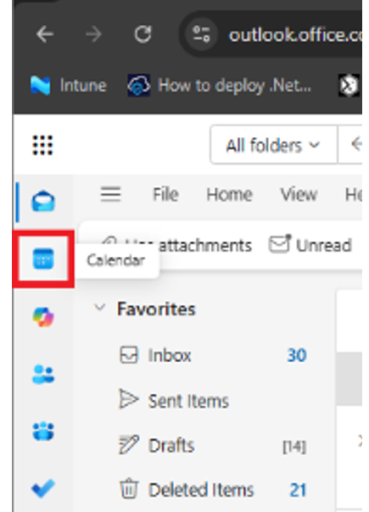Reload the Outlook page
Viewport: 369px width, 512px height.
[143, 34]
